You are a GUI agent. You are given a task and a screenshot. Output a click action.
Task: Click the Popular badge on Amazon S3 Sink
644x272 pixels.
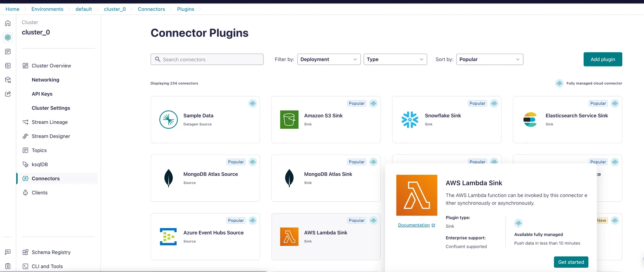357,103
